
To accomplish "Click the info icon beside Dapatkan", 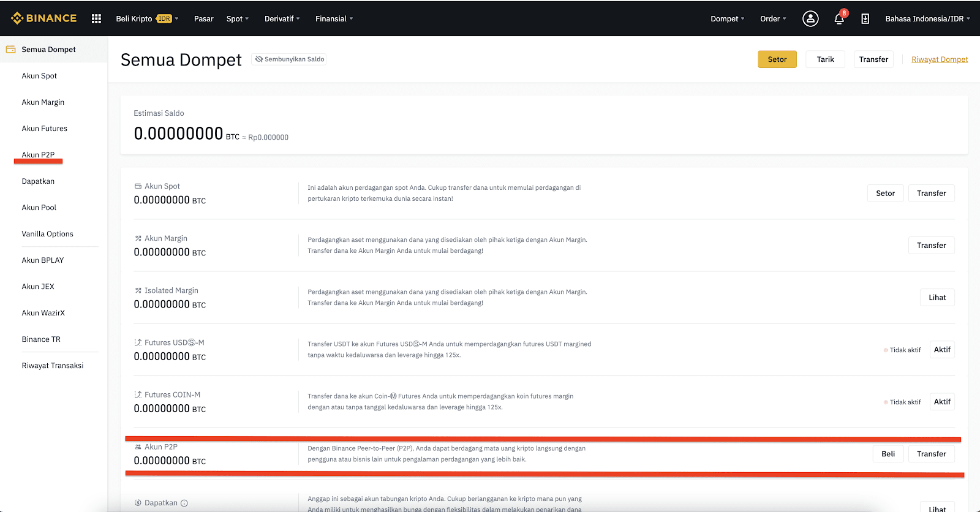I will click(x=184, y=503).
